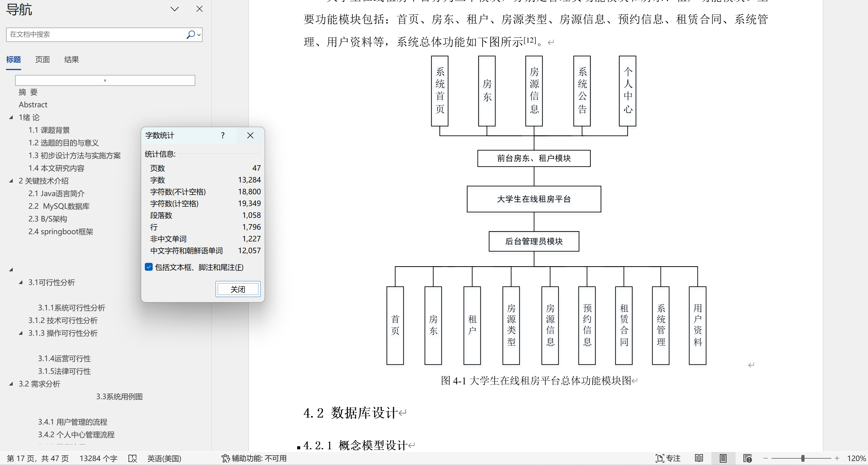
Task: Go to heading 2.2 MySQL数据库
Action: coord(59,206)
